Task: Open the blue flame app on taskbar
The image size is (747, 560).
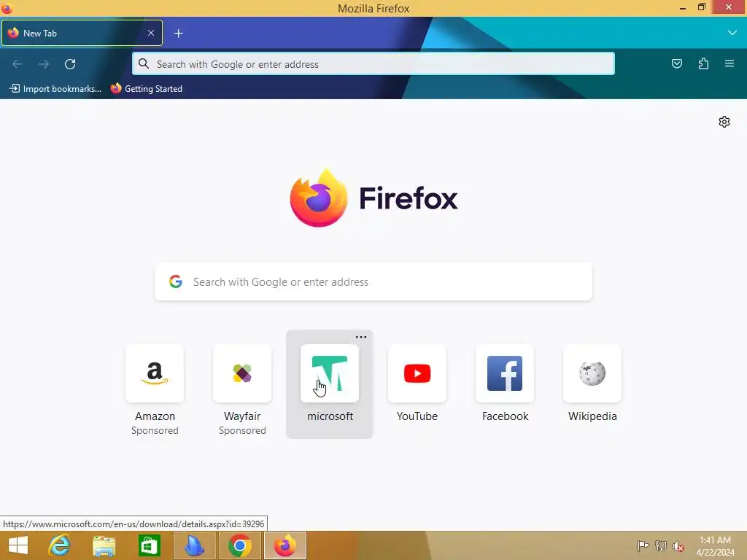Action: [x=194, y=545]
